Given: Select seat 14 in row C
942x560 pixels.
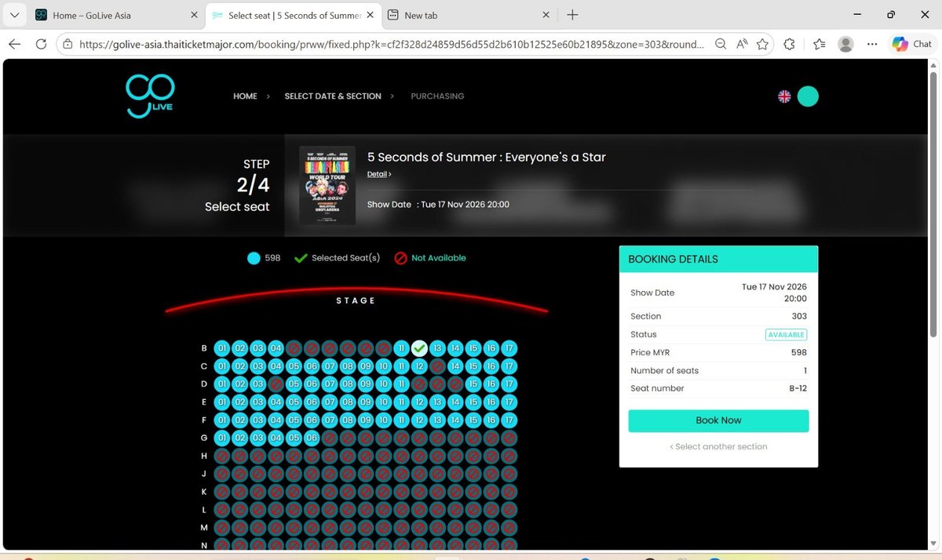Looking at the screenshot, I should click(x=455, y=366).
